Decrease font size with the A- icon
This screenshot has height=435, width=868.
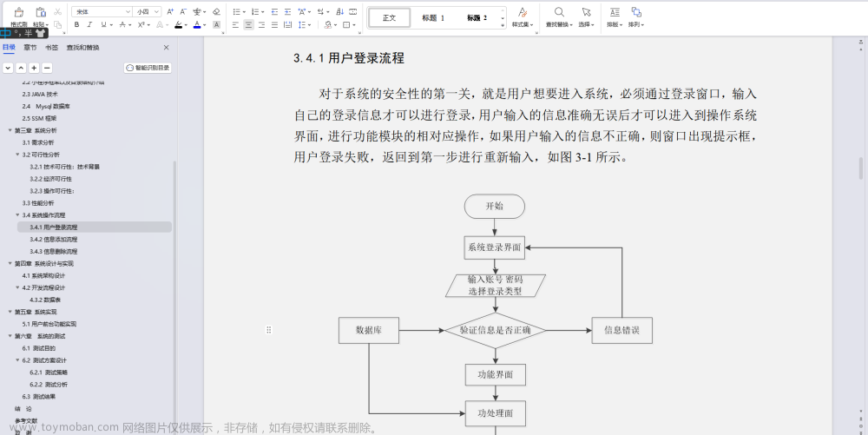(182, 11)
